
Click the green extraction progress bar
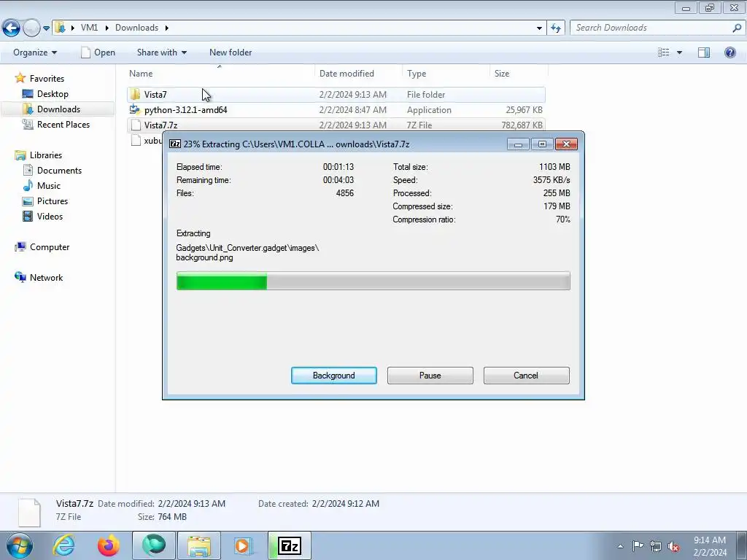coord(222,281)
